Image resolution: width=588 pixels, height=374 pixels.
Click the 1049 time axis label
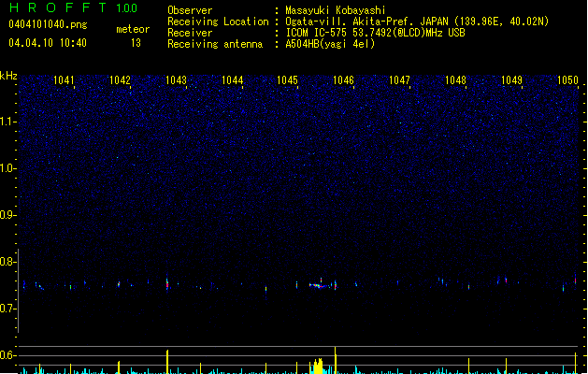pyautogui.click(x=511, y=80)
